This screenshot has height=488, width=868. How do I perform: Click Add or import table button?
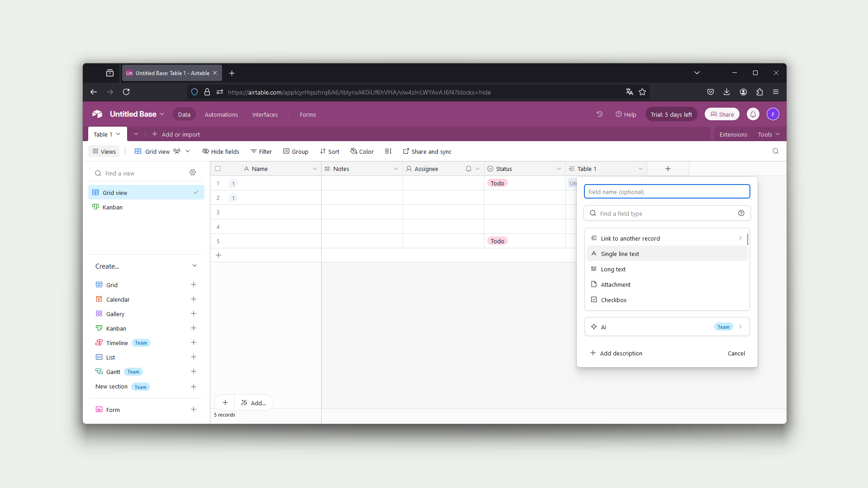tap(176, 134)
